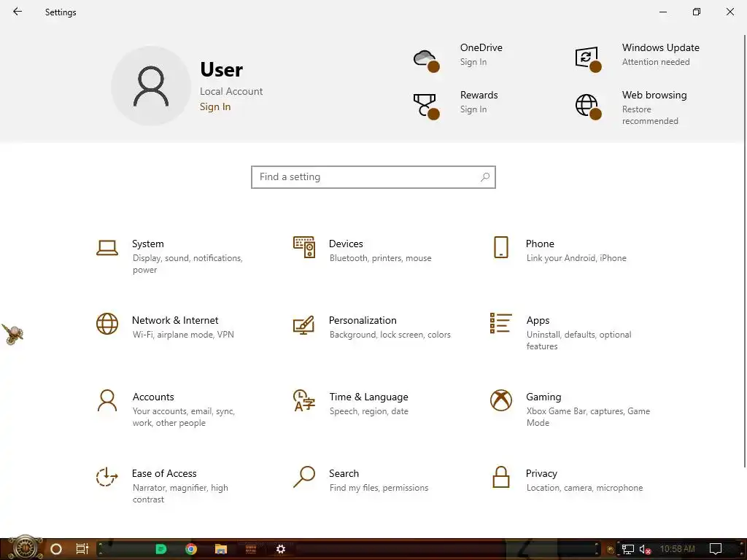Open Web browsing globe icon
The width and height of the screenshot is (747, 560).
pyautogui.click(x=589, y=106)
